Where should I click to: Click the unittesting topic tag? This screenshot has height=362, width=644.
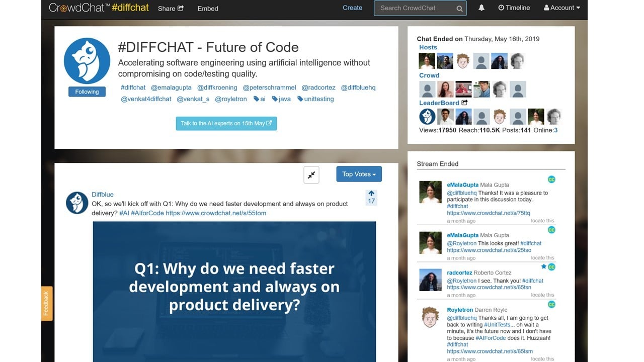(x=315, y=99)
